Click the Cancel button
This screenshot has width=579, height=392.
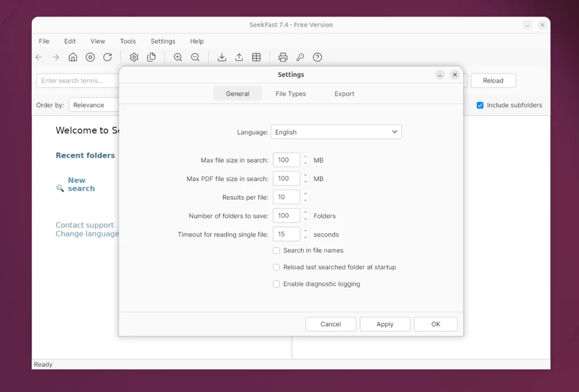(330, 324)
